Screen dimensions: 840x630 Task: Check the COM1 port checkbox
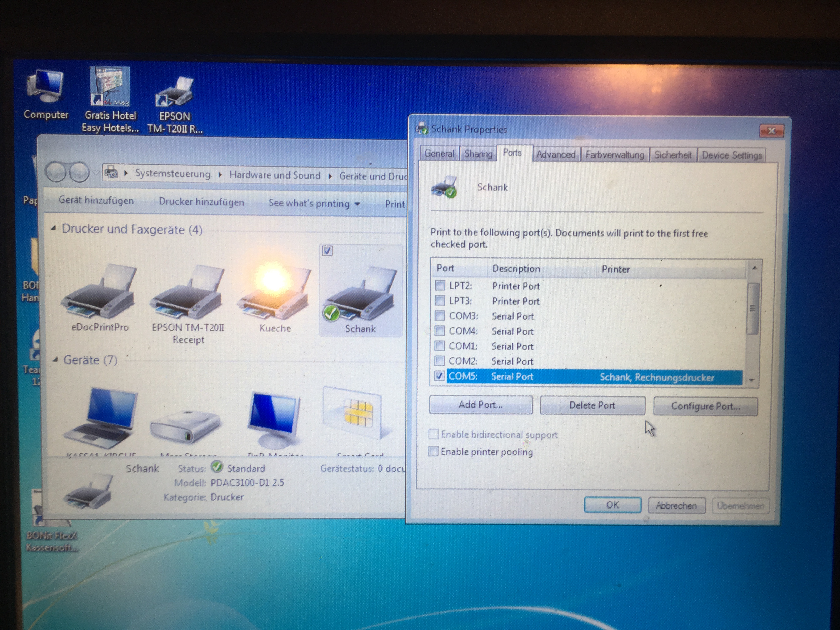click(439, 346)
